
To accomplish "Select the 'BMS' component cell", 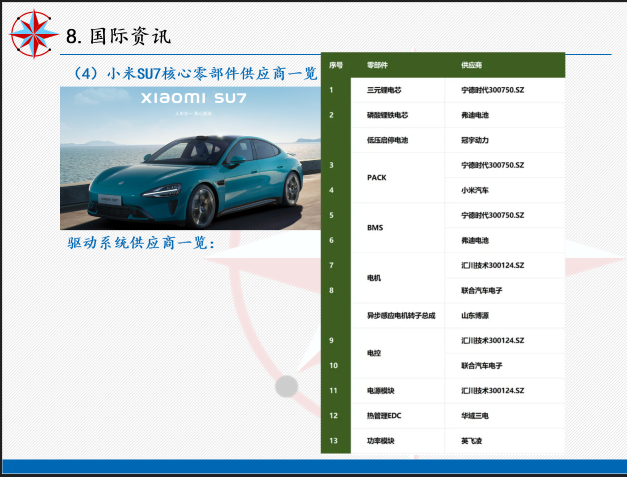I will [x=375, y=228].
